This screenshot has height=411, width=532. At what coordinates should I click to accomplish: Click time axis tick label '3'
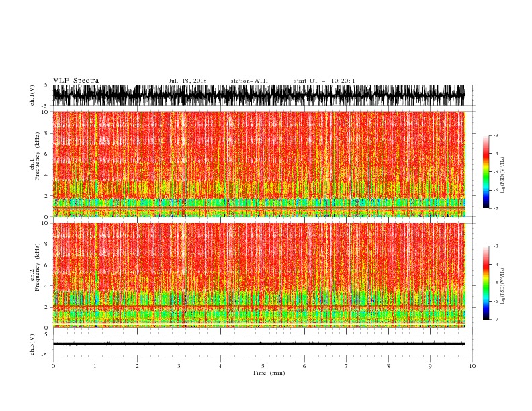[x=179, y=366]
